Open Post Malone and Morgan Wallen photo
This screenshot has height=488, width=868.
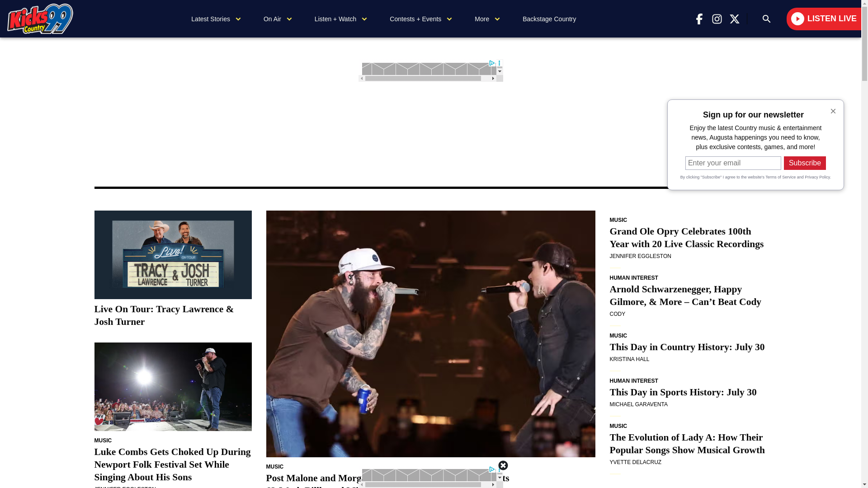point(430,334)
